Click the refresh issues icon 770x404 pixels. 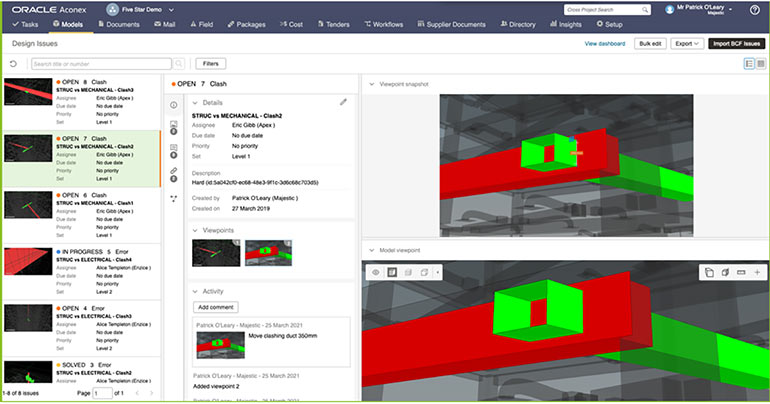(x=13, y=64)
